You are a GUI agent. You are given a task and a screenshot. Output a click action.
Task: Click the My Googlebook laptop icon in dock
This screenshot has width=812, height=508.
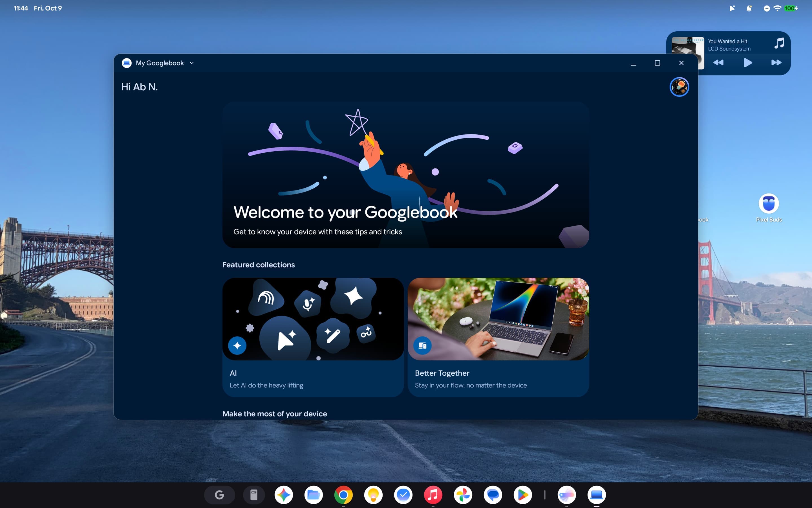tap(597, 494)
